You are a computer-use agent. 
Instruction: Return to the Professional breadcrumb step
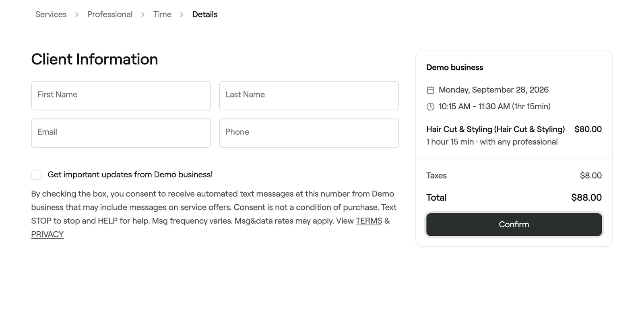[110, 15]
